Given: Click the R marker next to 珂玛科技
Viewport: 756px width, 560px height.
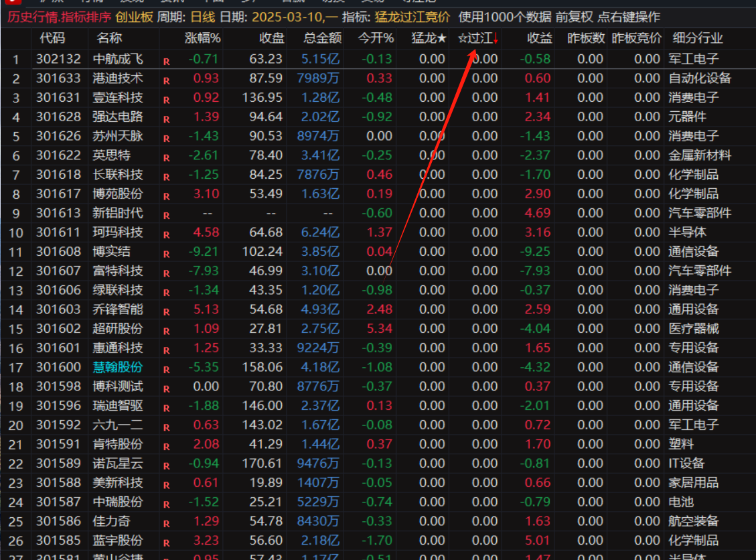Looking at the screenshot, I should (x=166, y=234).
